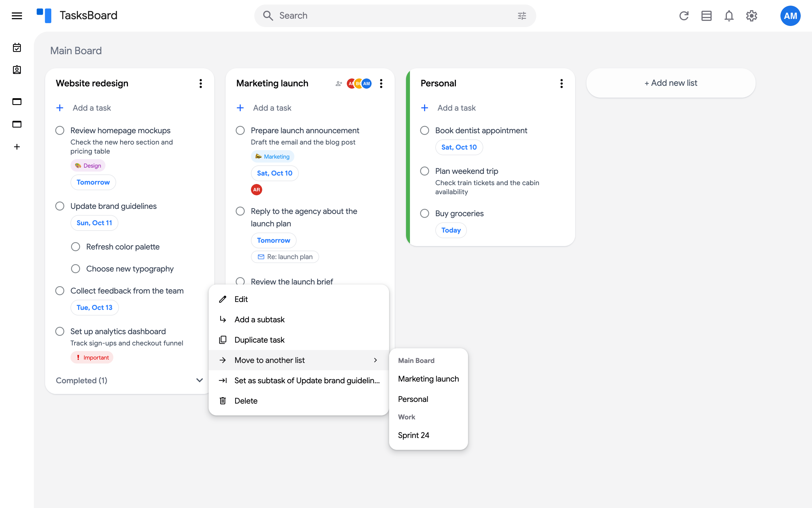The height and width of the screenshot is (508, 812).
Task: Mark Review homepage mockups as complete
Action: click(60, 130)
